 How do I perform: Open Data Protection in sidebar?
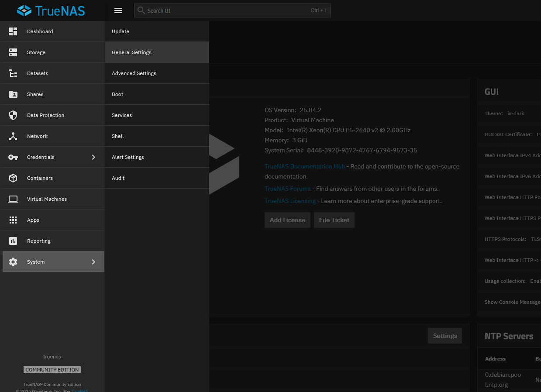52,115
